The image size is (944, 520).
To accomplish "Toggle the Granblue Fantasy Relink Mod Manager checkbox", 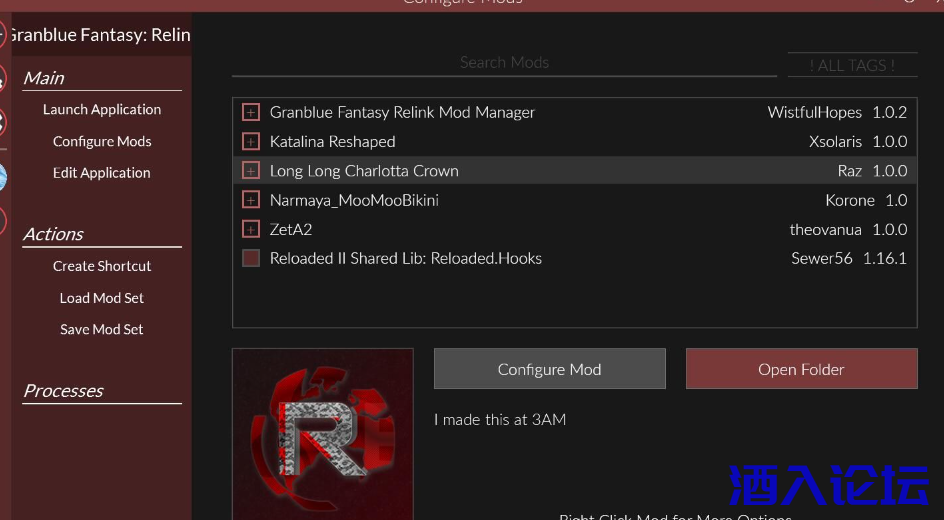I will pos(251,112).
